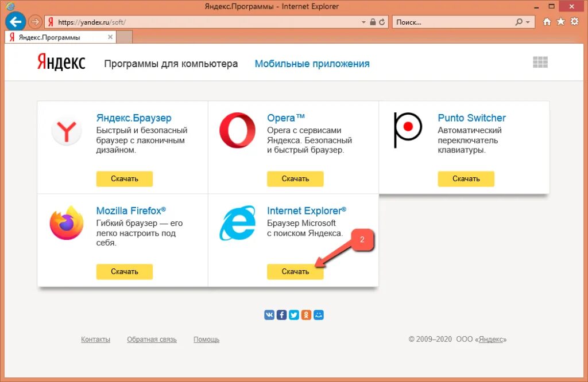Click the browser Forward arrow button
Image resolution: width=588 pixels, height=382 pixels.
tap(35, 22)
